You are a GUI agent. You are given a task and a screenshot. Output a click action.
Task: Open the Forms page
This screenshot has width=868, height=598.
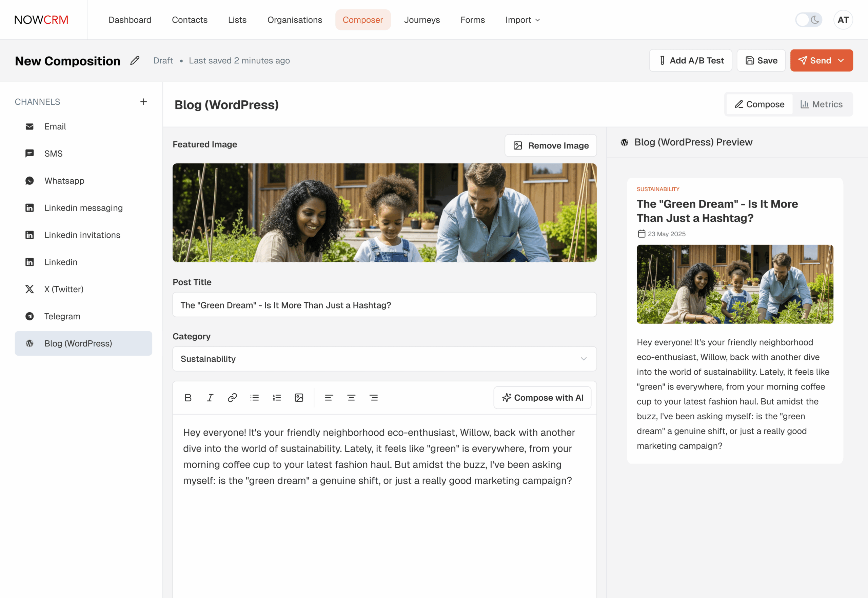click(473, 20)
